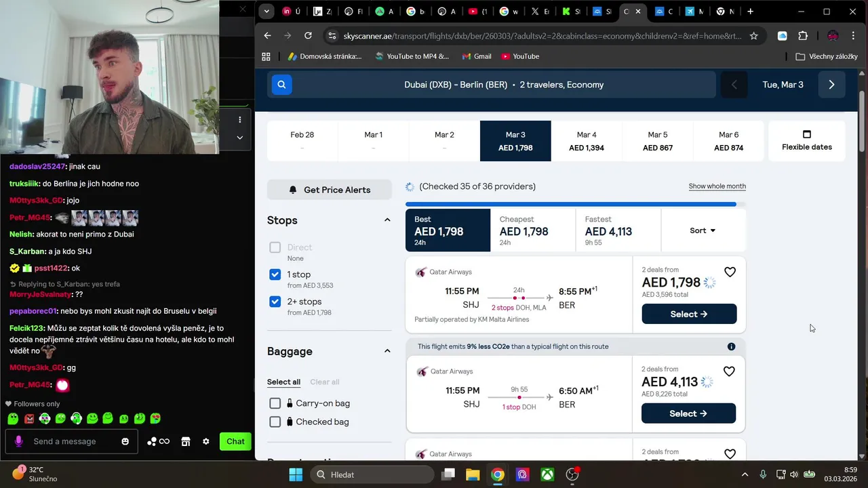This screenshot has width=868, height=488.
Task: Open the apps grid in bookmarks bar
Action: click(266, 56)
